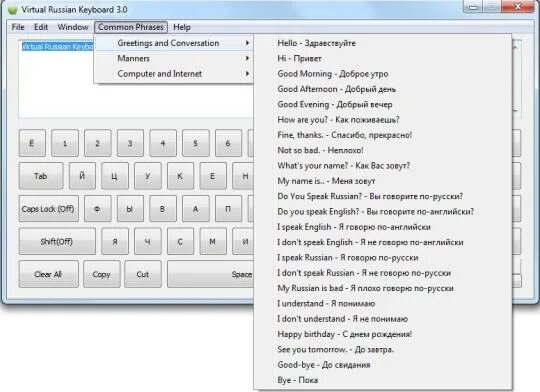Choose Do you speak English? phrase
Screen dimensions: 540x392
[x=382, y=212]
